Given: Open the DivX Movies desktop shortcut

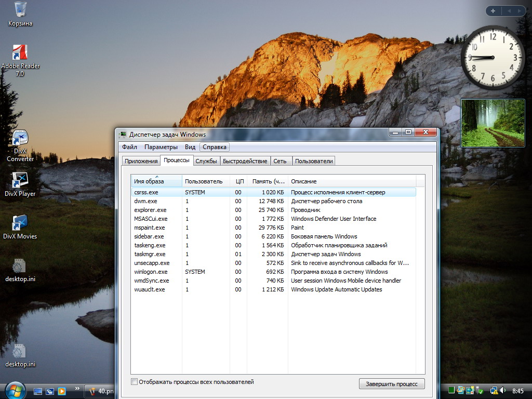Looking at the screenshot, I should click(20, 227).
